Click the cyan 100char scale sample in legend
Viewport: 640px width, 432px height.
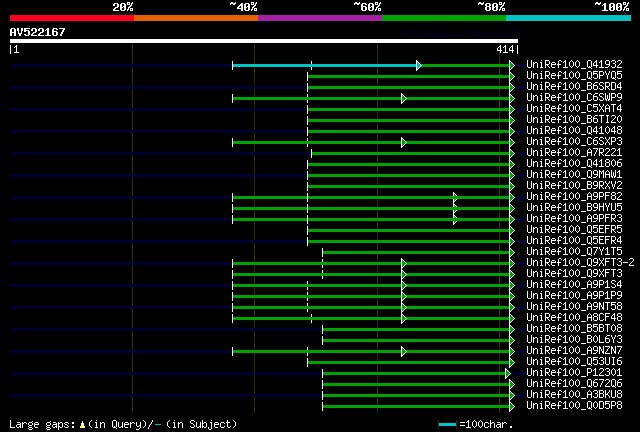pyautogui.click(x=447, y=425)
